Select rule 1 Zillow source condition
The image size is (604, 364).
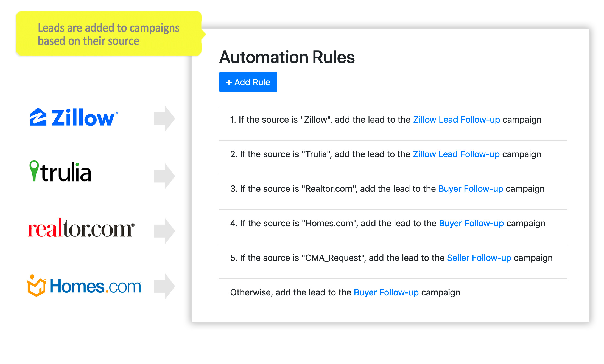coord(285,120)
